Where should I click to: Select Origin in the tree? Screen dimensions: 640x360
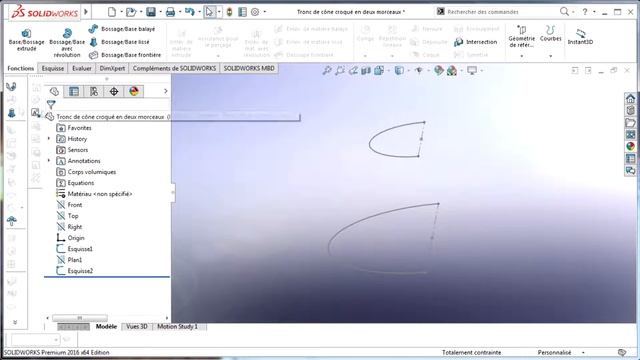pos(76,238)
